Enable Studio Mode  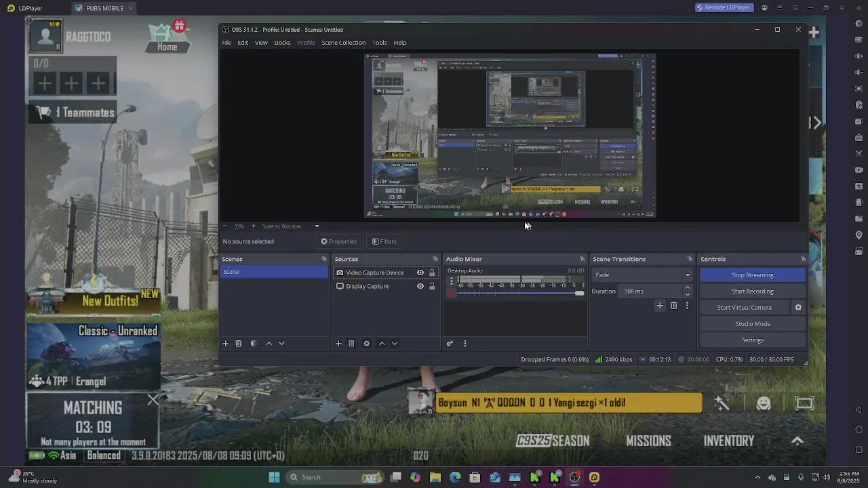tap(753, 324)
